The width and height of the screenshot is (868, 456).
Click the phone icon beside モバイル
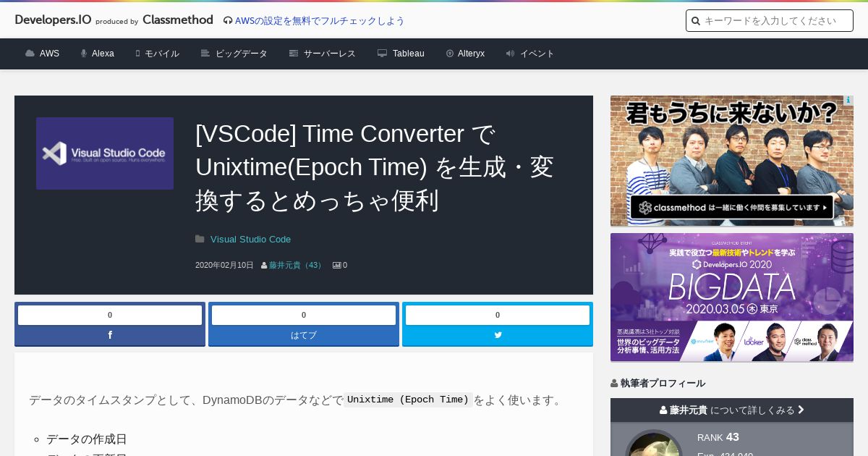[137, 54]
